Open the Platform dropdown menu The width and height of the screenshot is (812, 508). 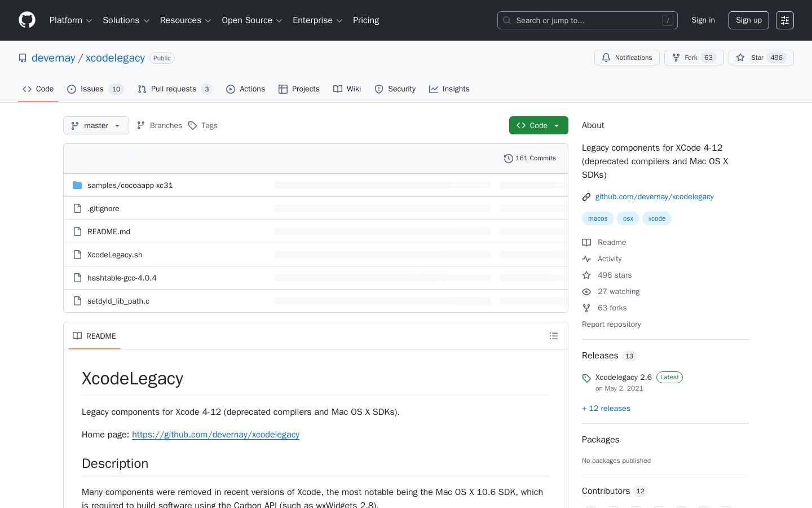point(70,20)
